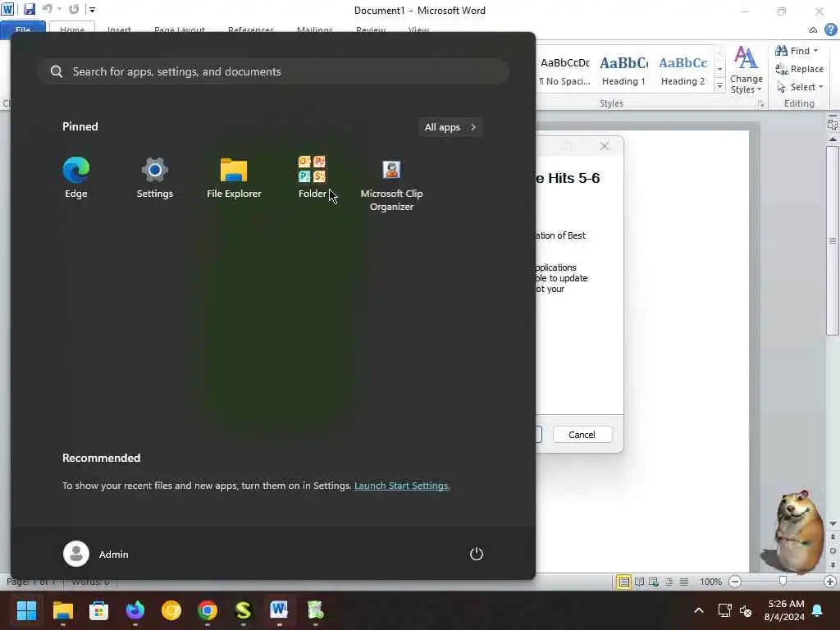Viewport: 840px width, 630px height.
Task: Open the Styles pane dialog launcher
Action: [760, 104]
